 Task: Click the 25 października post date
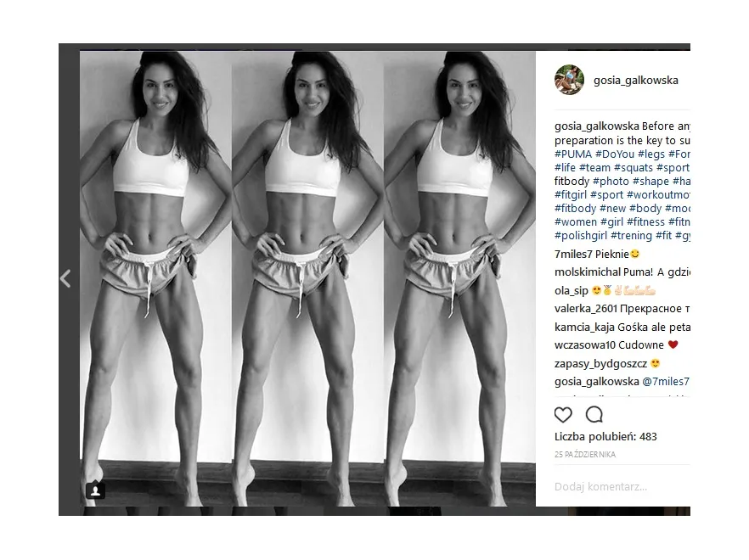tap(585, 455)
